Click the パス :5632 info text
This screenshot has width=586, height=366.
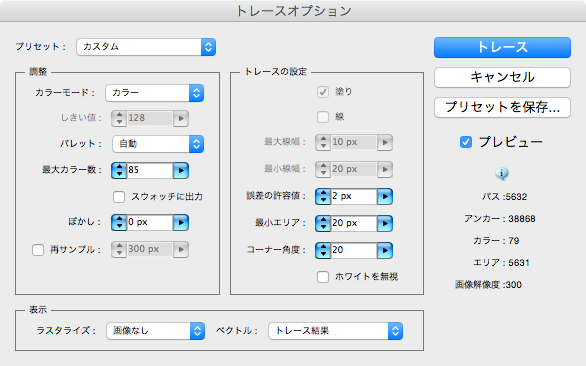click(x=505, y=197)
